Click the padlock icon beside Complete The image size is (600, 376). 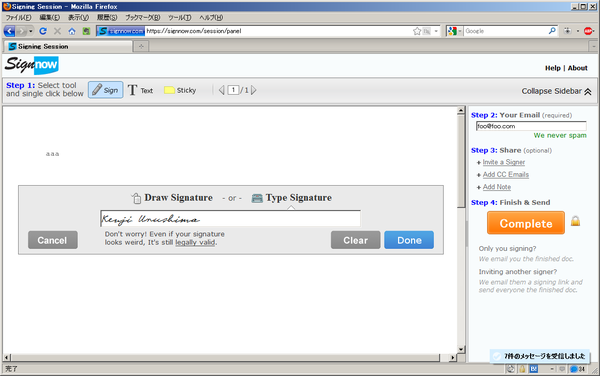point(576,221)
